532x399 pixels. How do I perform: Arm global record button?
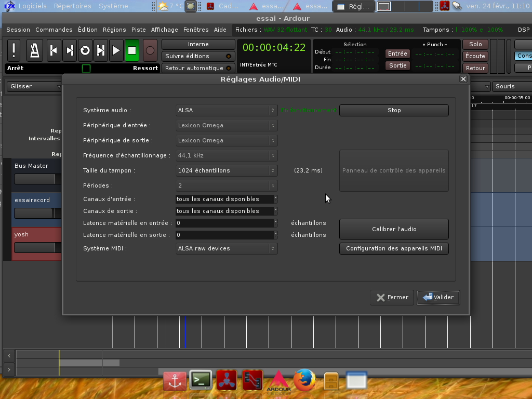pos(150,50)
